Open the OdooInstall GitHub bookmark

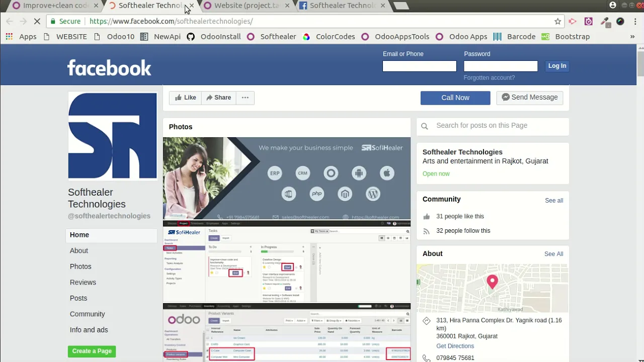[x=214, y=37]
